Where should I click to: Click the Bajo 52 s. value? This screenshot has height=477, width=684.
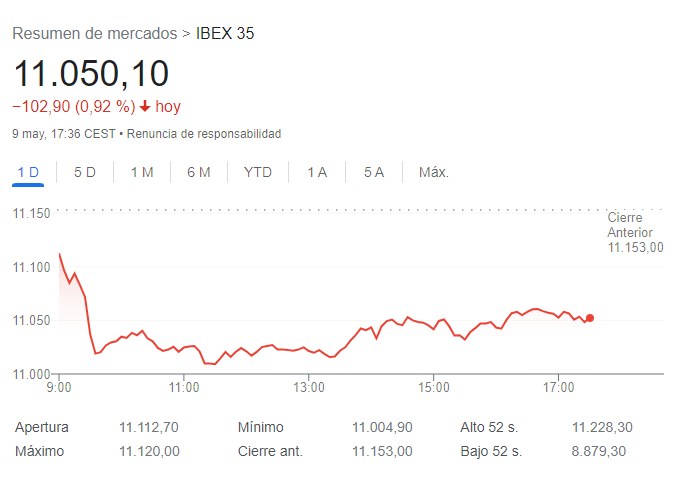(599, 451)
